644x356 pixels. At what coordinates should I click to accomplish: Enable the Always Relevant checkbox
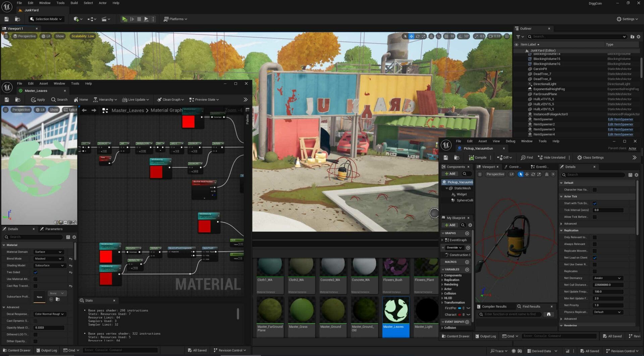point(594,244)
